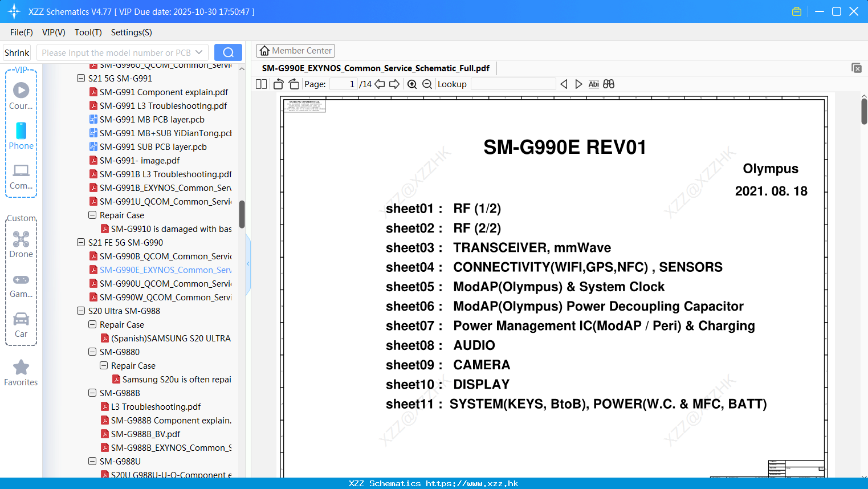The width and height of the screenshot is (868, 489).
Task: Go to previous page arrow
Action: pos(380,84)
